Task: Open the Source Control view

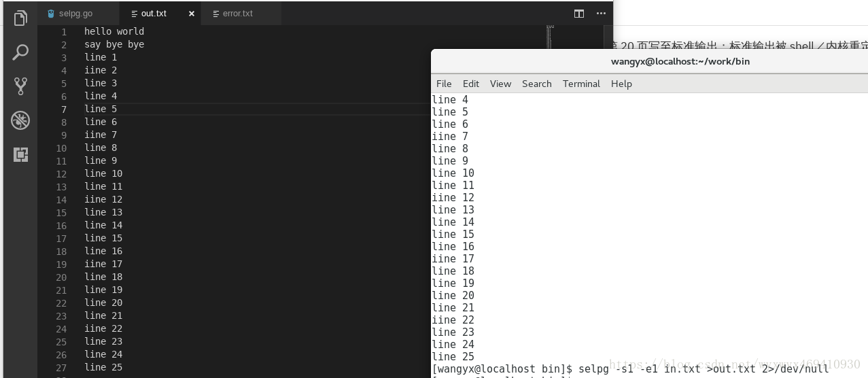Action: click(x=20, y=86)
